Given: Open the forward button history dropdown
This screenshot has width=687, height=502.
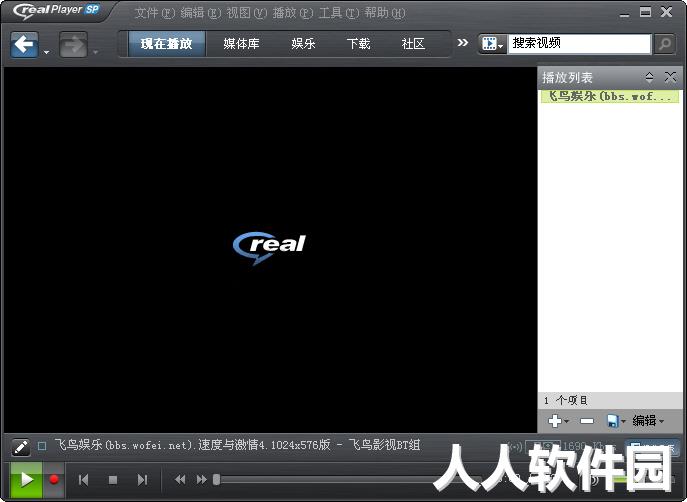Looking at the screenshot, I should 96,53.
